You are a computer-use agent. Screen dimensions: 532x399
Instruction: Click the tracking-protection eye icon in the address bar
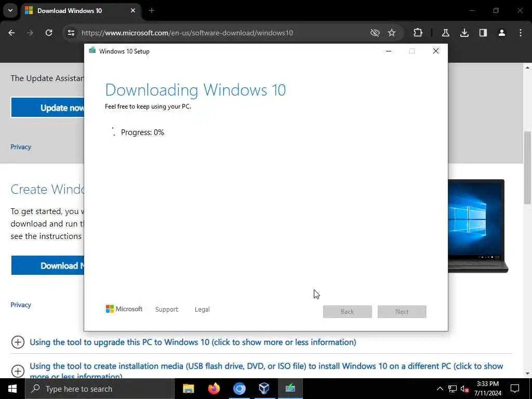point(375,33)
